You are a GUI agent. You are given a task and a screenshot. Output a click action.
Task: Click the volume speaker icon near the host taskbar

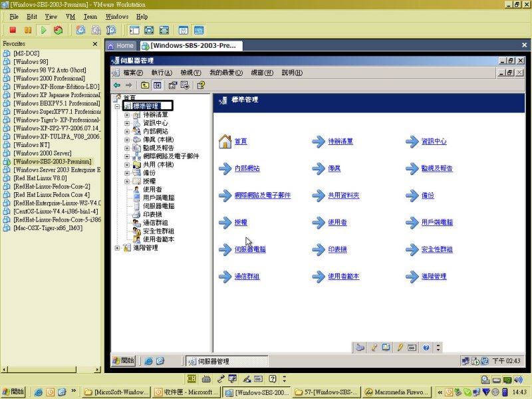click(x=518, y=380)
